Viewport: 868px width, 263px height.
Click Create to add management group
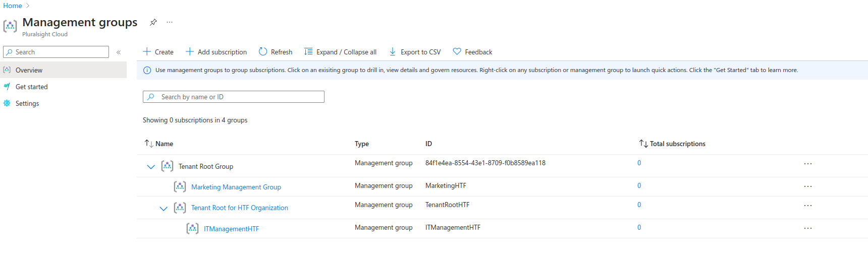158,52
